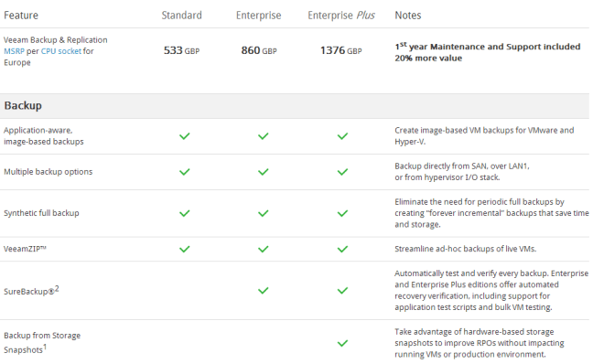Click the Enterprise Plus checkmark for Backup from Storage Snapshots
This screenshot has height=364, width=593.
(342, 343)
